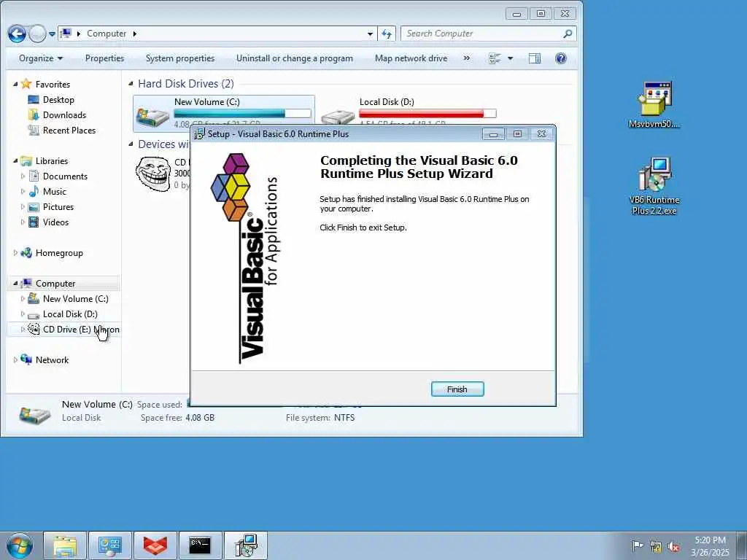Select Libraries in navigation pane
747x560 pixels.
[x=52, y=161]
